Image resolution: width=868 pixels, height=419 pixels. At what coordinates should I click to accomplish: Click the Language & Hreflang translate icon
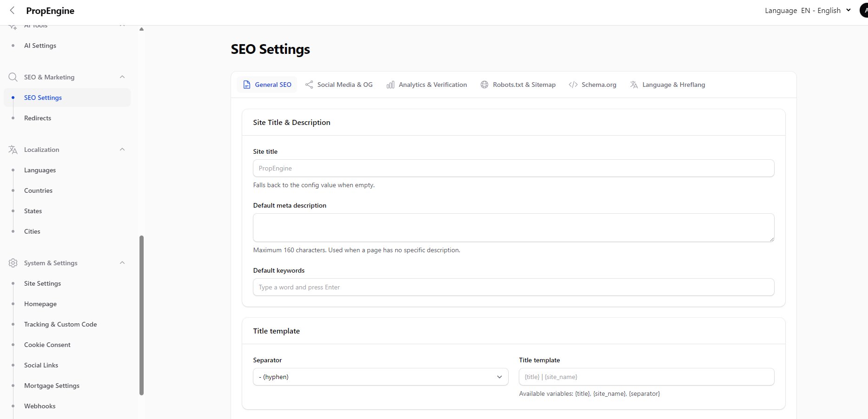click(x=634, y=85)
